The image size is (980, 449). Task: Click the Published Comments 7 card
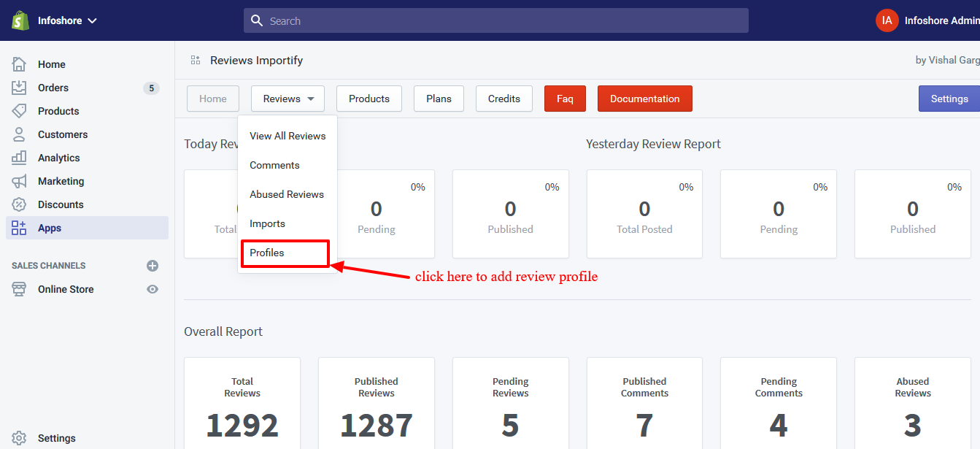tap(644, 403)
